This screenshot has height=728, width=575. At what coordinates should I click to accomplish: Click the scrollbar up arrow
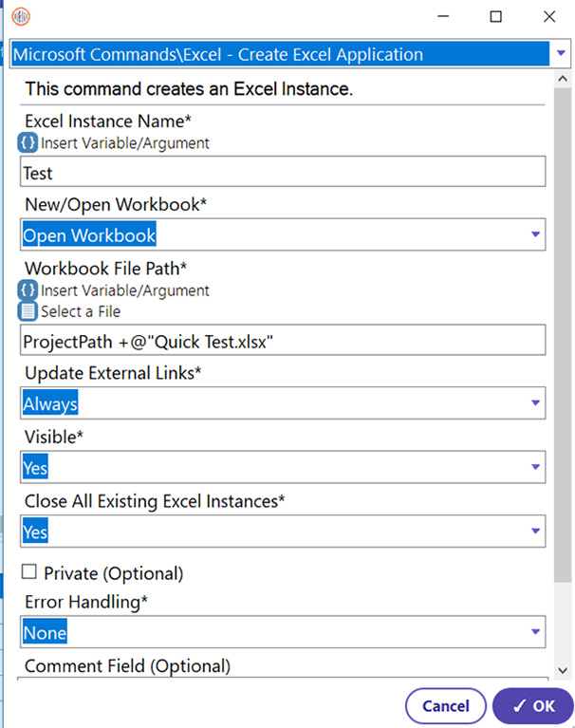coord(563,79)
